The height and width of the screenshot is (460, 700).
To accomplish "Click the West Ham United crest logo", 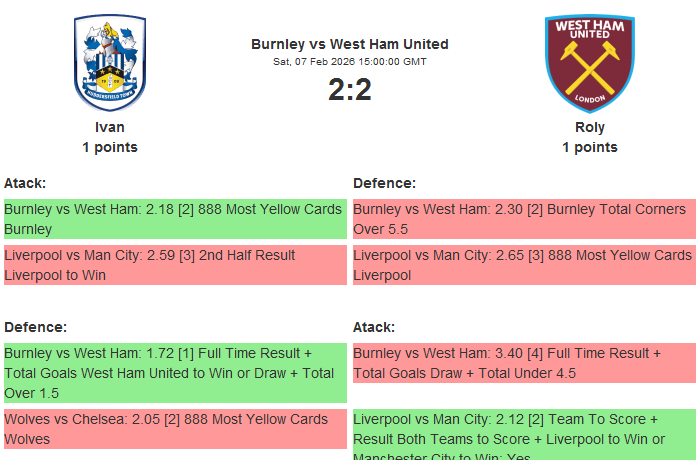I will pos(589,62).
